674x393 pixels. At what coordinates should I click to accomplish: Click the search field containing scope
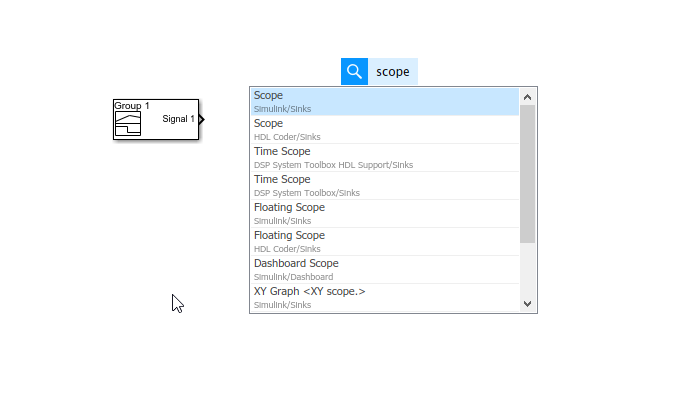pyautogui.click(x=393, y=71)
